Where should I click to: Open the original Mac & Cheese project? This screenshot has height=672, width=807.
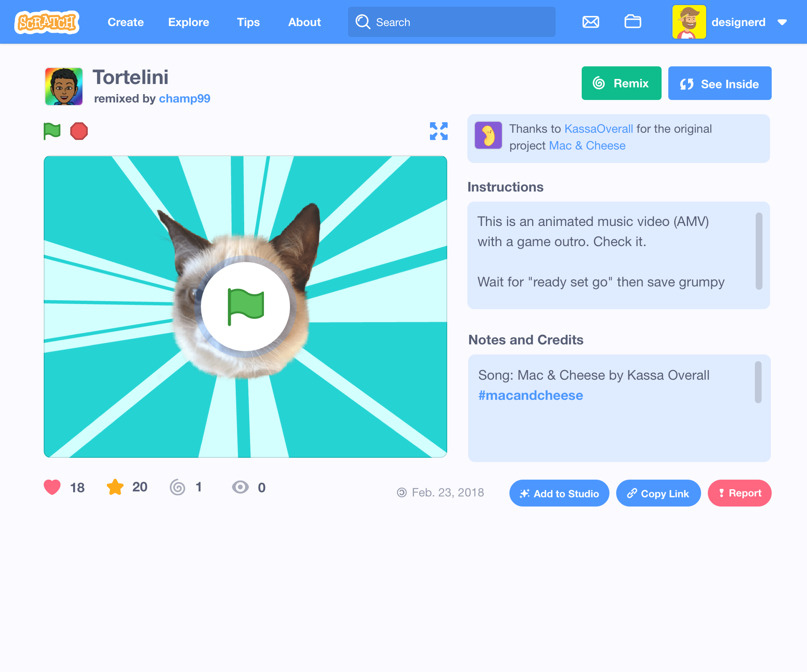coord(587,145)
